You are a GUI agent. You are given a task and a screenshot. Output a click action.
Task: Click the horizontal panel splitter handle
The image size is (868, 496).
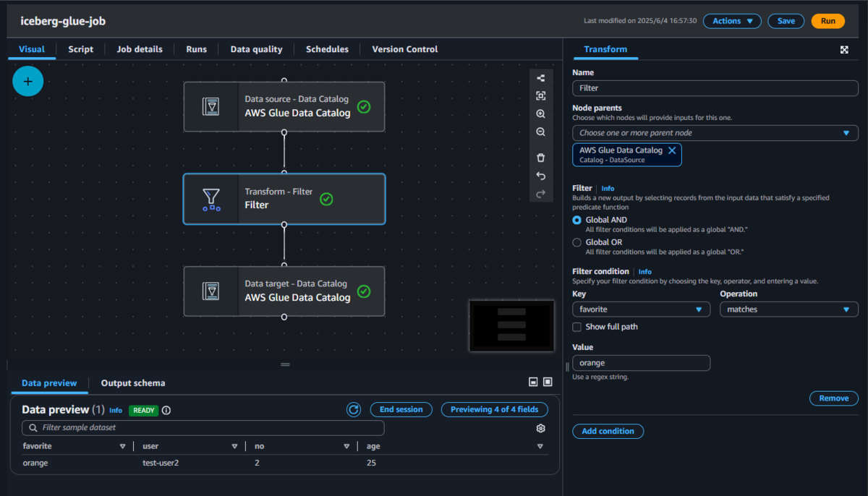coord(284,364)
